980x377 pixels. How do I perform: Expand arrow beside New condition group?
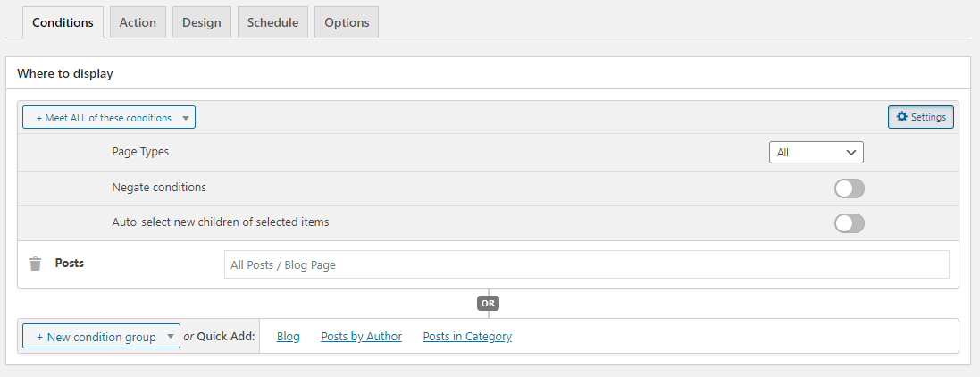pyautogui.click(x=171, y=337)
